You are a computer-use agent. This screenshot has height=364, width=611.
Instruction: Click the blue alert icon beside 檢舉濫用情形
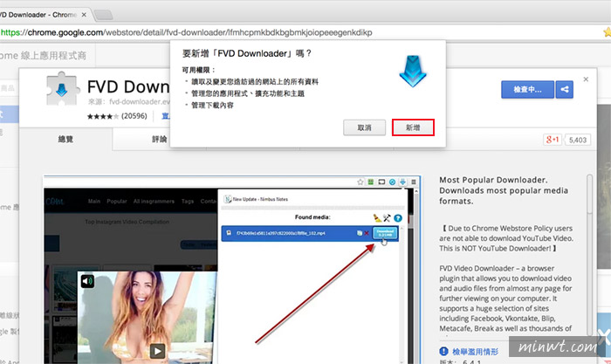[x=443, y=351]
